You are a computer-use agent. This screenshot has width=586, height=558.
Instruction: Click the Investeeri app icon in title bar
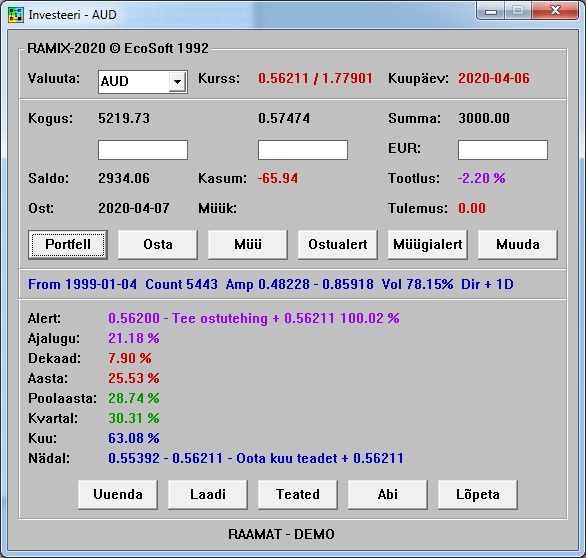tap(16, 15)
